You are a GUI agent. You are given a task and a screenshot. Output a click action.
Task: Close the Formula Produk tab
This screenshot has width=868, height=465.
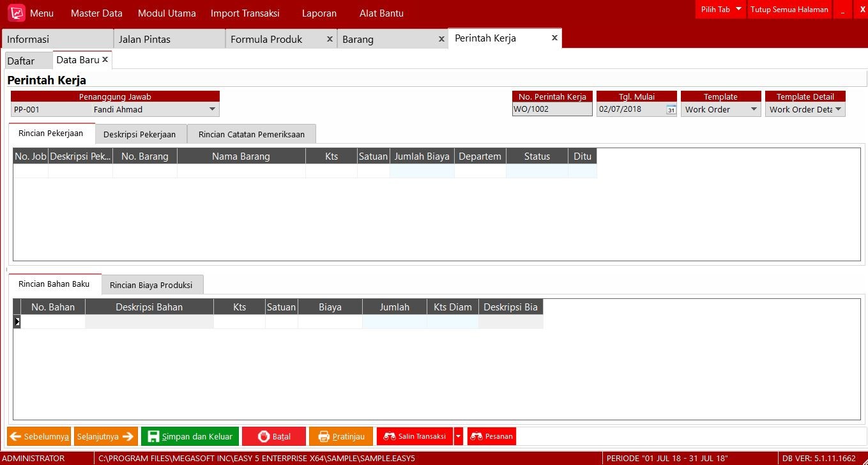330,39
